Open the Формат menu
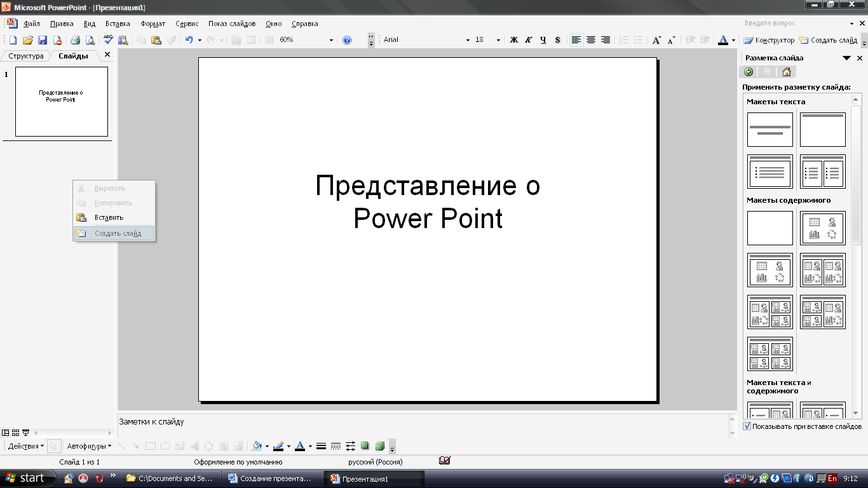Viewport: 868px width, 488px height. (153, 24)
